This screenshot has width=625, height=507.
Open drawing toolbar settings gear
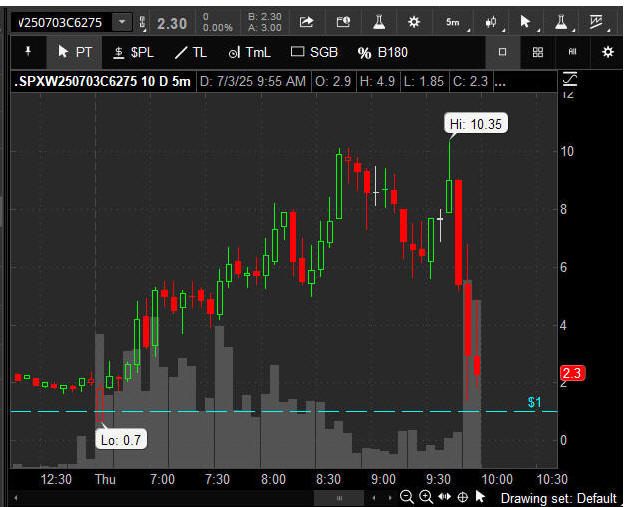[607, 52]
